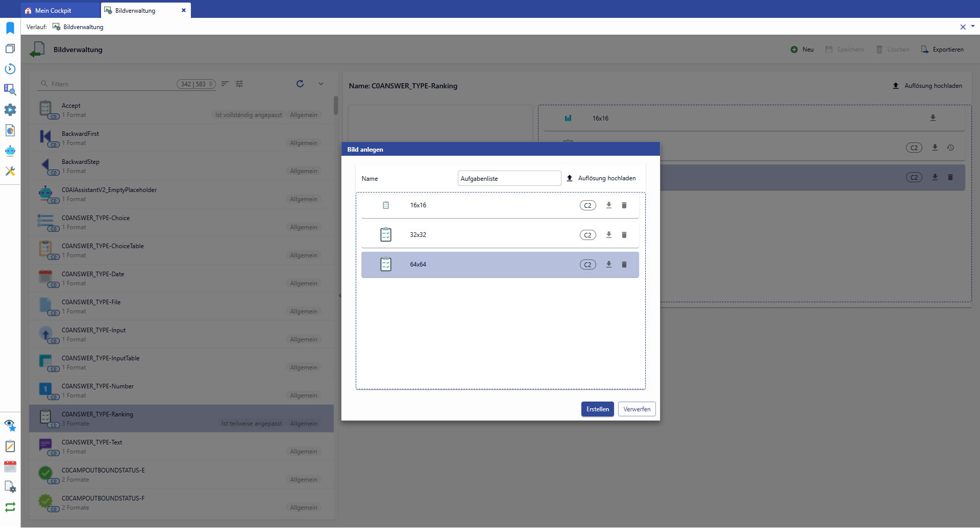
Task: Open the calendar sidebar icon
Action: tap(10, 466)
